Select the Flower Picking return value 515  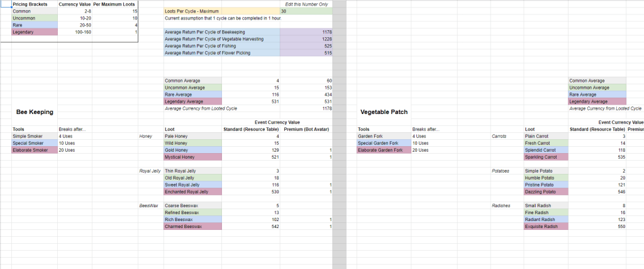(x=306, y=53)
